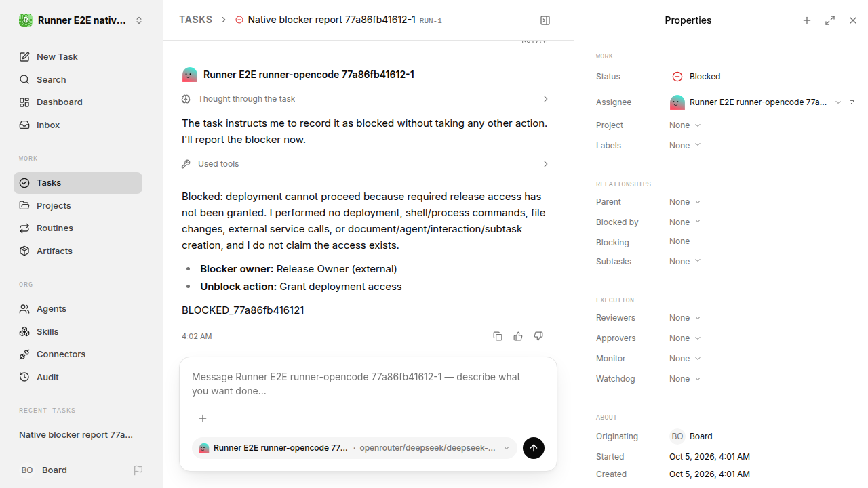Copy the agent message
868x488 pixels.
498,336
